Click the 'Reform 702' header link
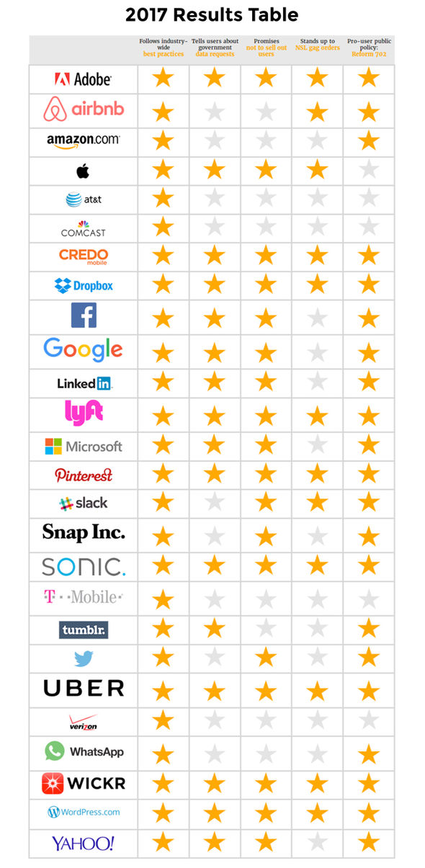425x868 pixels. click(x=369, y=54)
